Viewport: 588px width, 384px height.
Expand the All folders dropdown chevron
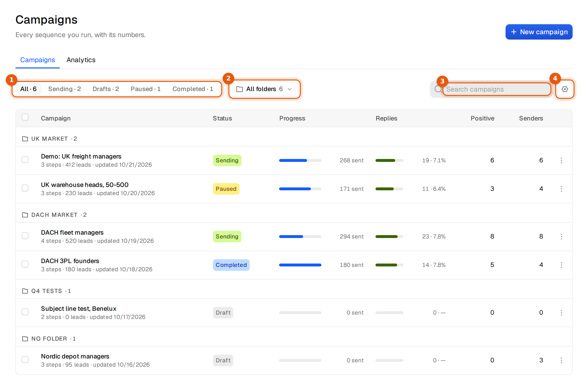pos(290,89)
